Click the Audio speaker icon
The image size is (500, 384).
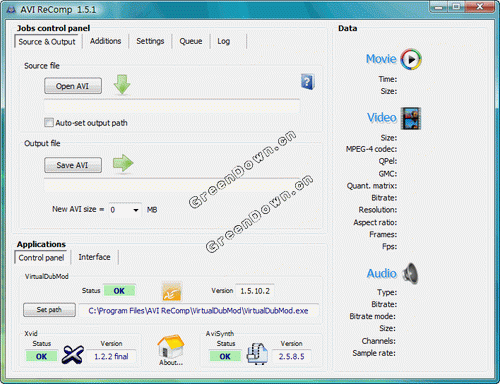tap(411, 273)
